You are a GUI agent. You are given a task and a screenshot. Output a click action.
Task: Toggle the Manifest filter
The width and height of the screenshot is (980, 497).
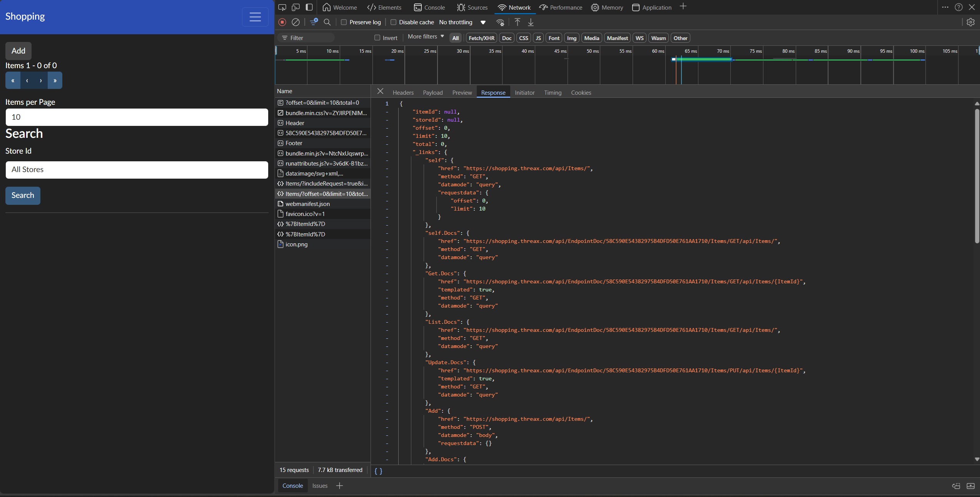click(617, 38)
